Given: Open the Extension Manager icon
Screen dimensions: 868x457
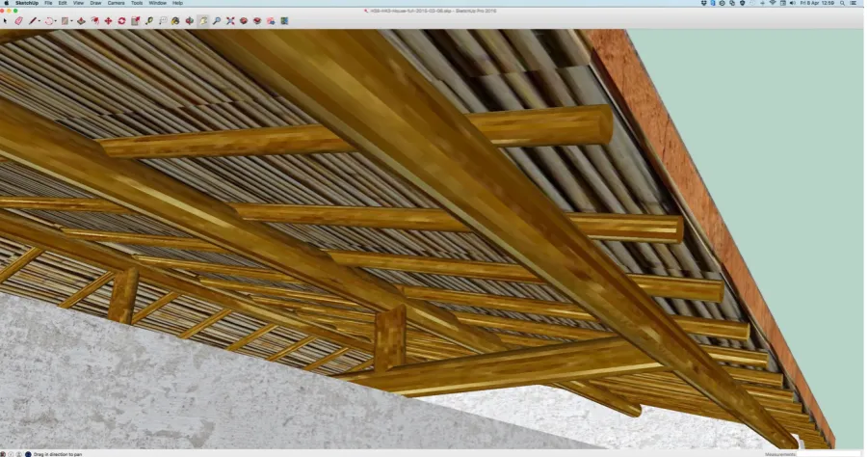Looking at the screenshot, I should pos(284,21).
